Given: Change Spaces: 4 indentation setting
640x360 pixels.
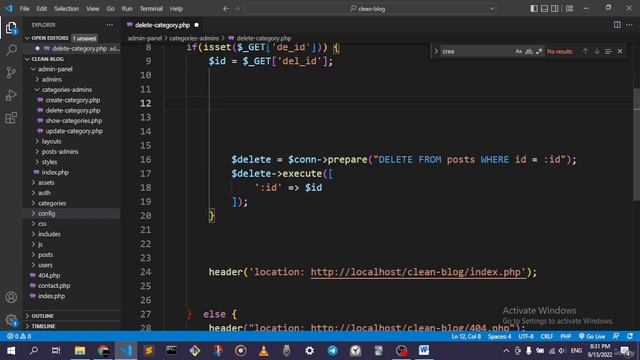Looking at the screenshot, I should [499, 337].
